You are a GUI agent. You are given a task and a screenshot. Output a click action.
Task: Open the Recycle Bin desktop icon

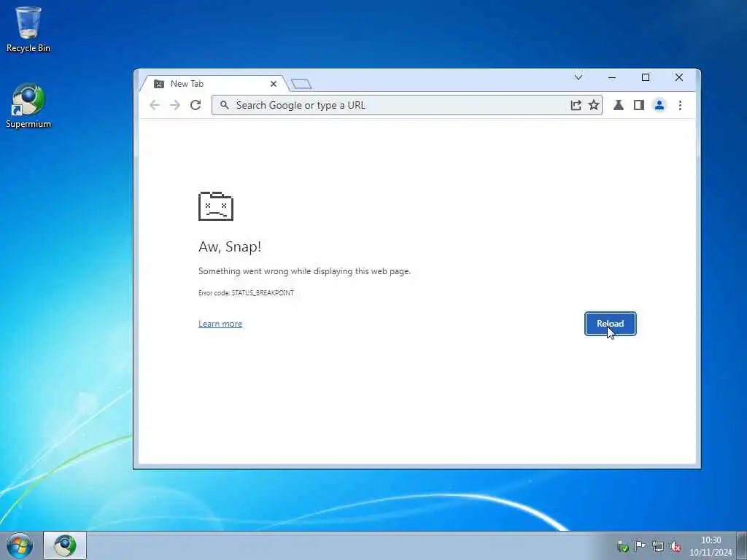(x=28, y=29)
